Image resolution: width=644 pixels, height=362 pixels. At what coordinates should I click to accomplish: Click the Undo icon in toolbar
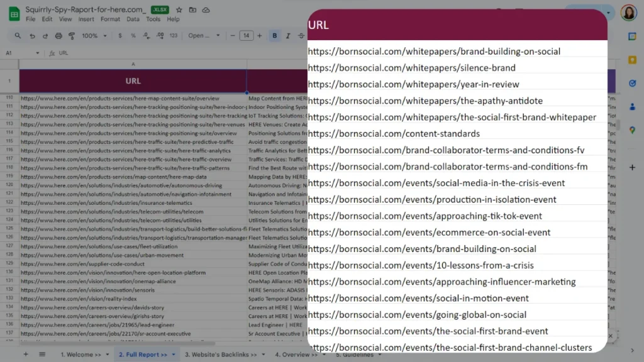32,36
